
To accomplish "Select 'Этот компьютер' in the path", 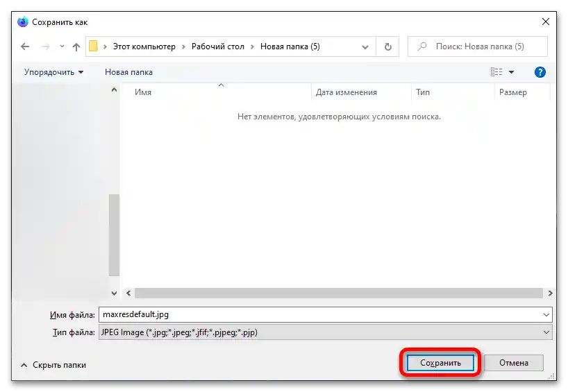I will (144, 46).
